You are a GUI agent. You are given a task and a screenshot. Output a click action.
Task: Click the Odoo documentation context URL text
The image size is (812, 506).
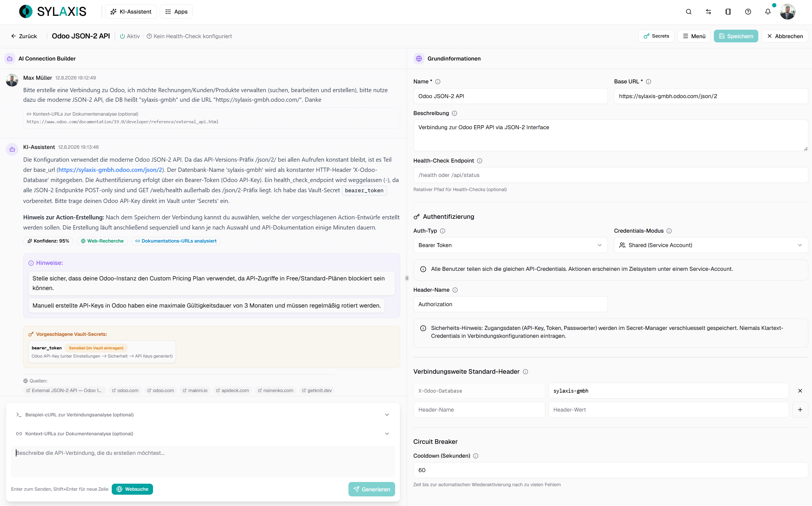(x=122, y=122)
